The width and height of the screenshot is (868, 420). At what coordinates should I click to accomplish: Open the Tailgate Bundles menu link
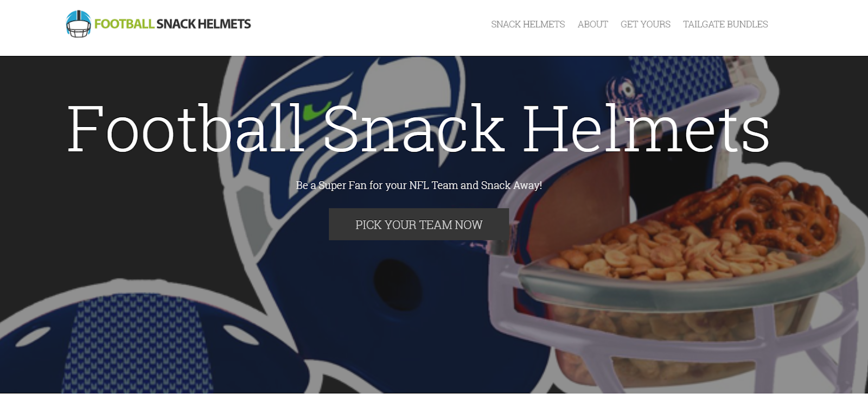coord(725,24)
